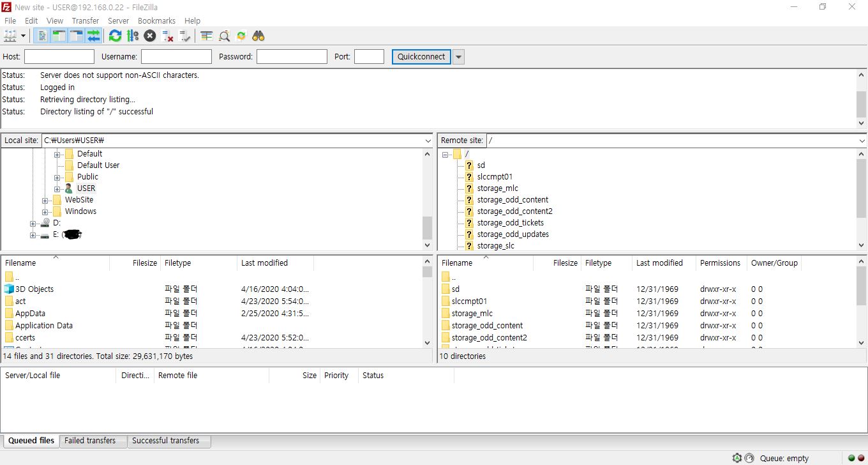Focus the Host input field

tap(59, 57)
